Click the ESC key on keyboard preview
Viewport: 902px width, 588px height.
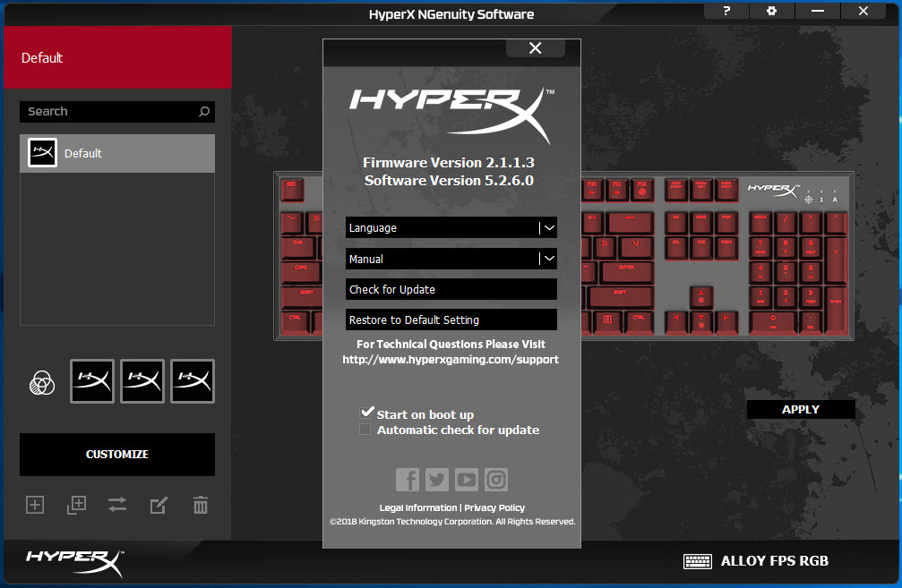pos(292,189)
